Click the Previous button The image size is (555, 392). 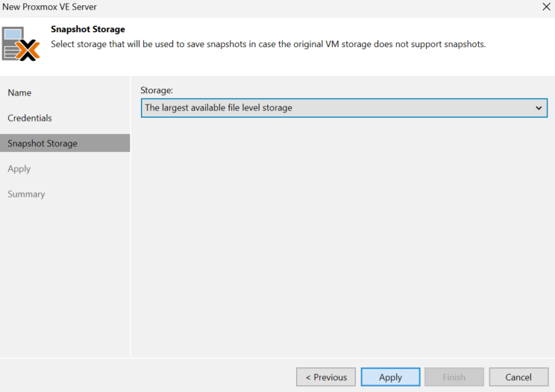click(326, 377)
